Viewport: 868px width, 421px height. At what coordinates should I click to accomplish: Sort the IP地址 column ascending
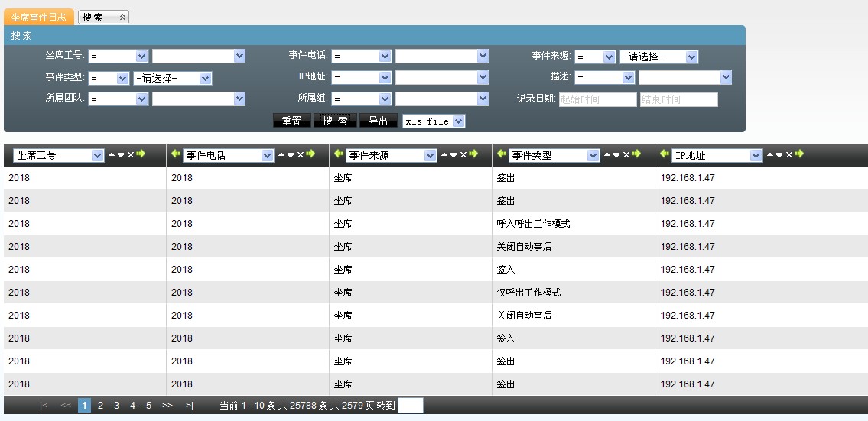point(770,155)
